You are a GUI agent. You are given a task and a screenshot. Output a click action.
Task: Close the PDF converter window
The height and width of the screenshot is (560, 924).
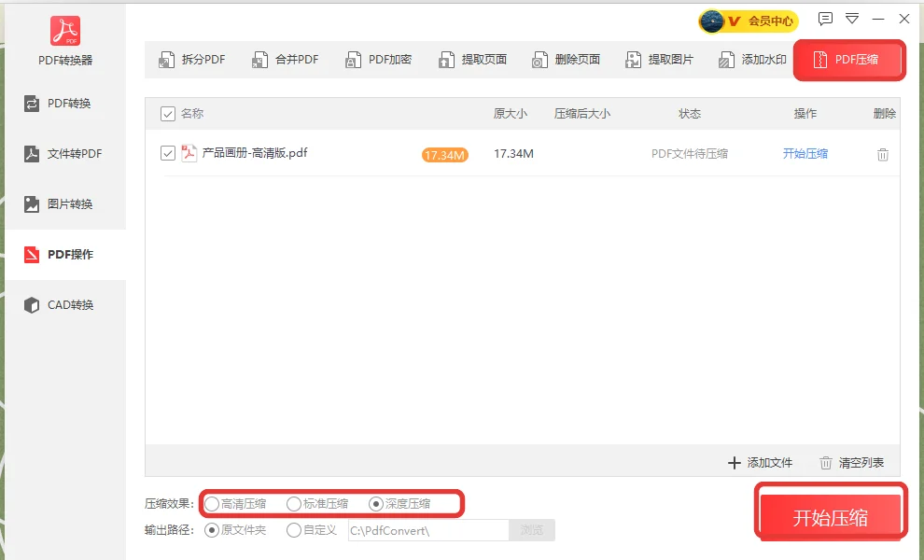coord(904,19)
